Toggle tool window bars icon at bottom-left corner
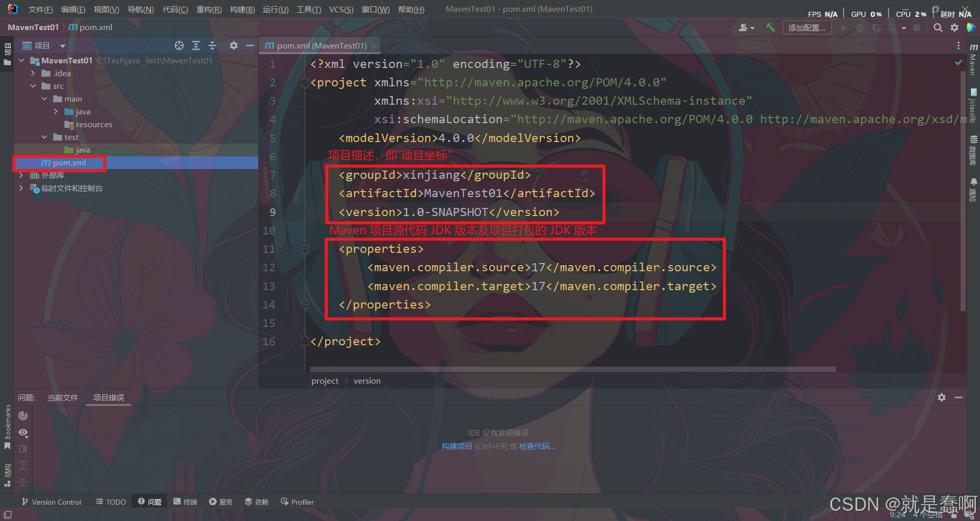 8,514
